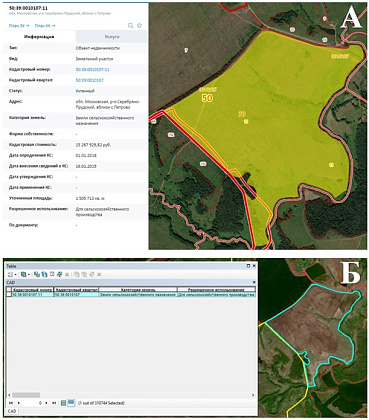Click the large '50' label on map
369x420 pixels.
[207, 98]
